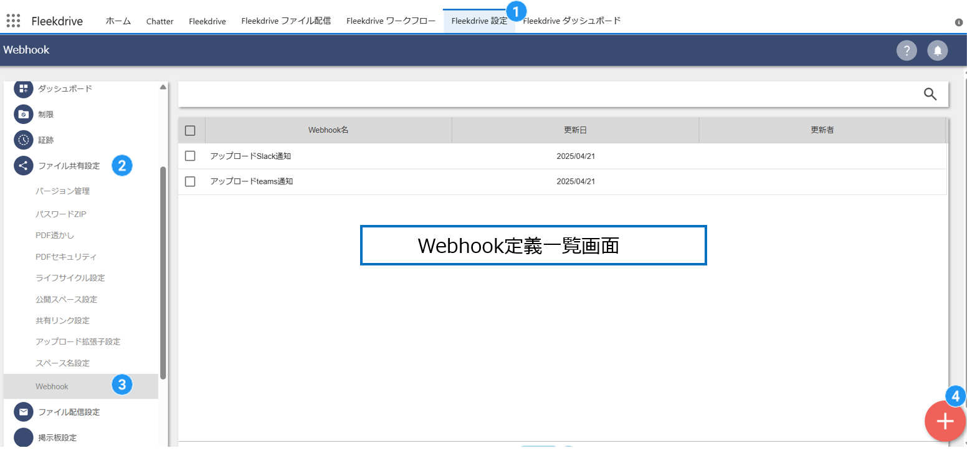This screenshot has height=453, width=980.
Task: Open the Chatter tab
Action: [x=159, y=21]
